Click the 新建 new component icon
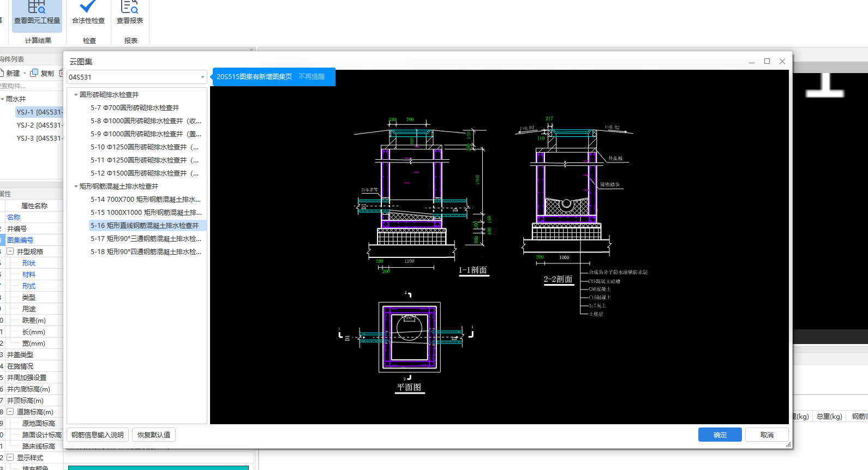 pyautogui.click(x=9, y=73)
